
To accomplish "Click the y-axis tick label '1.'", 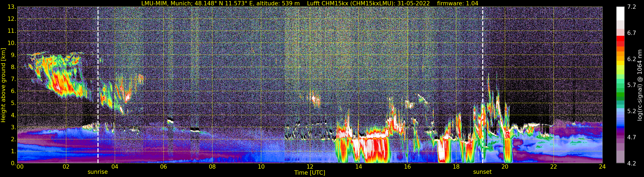I will tap(13, 151).
